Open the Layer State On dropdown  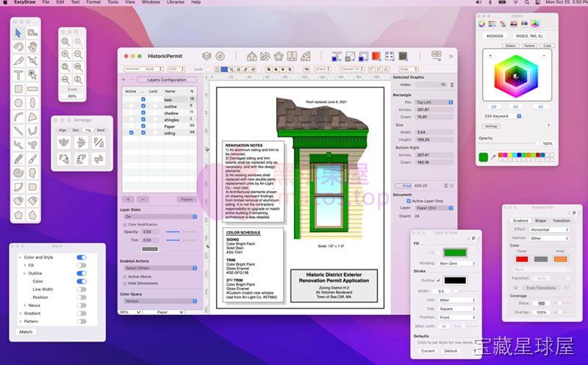[160, 217]
